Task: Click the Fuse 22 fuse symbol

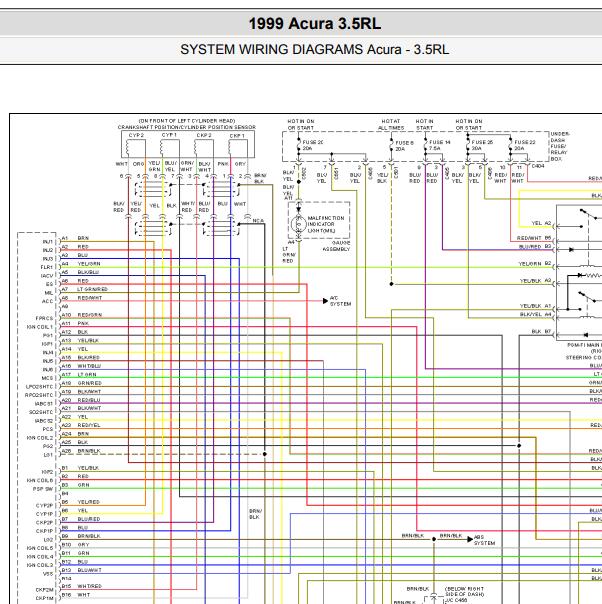Action: pos(511,145)
